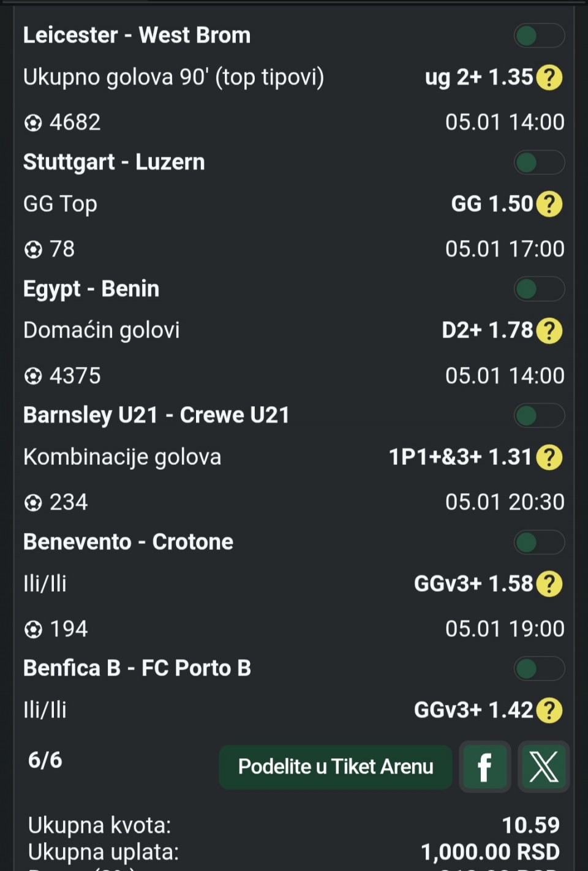Toggle the Stuttgart - Luzern switch
Screen dimensions: 588x871
point(538,163)
